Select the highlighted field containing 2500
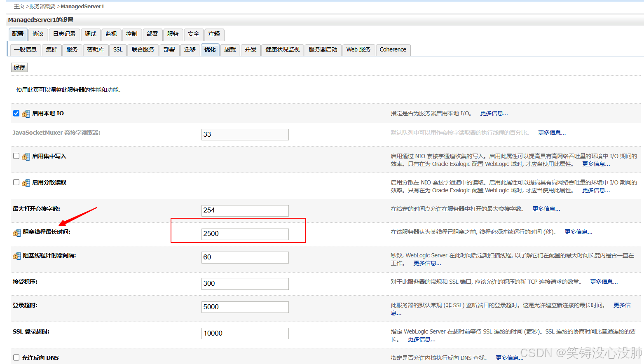 245,233
